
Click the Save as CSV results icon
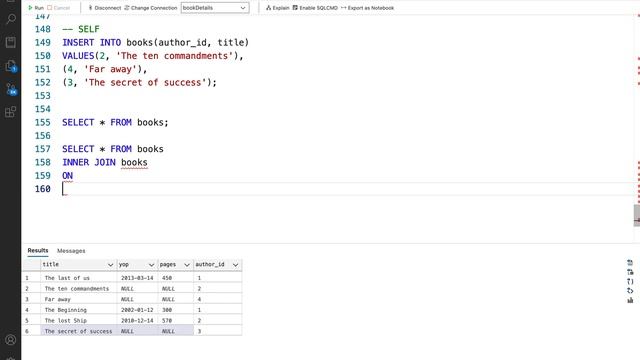[x=630, y=262]
